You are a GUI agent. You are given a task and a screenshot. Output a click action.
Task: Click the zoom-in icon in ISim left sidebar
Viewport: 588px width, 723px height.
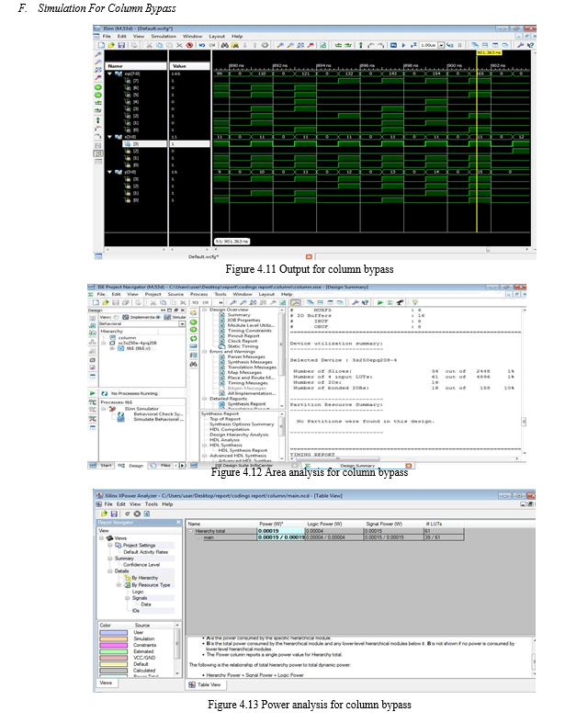click(98, 54)
